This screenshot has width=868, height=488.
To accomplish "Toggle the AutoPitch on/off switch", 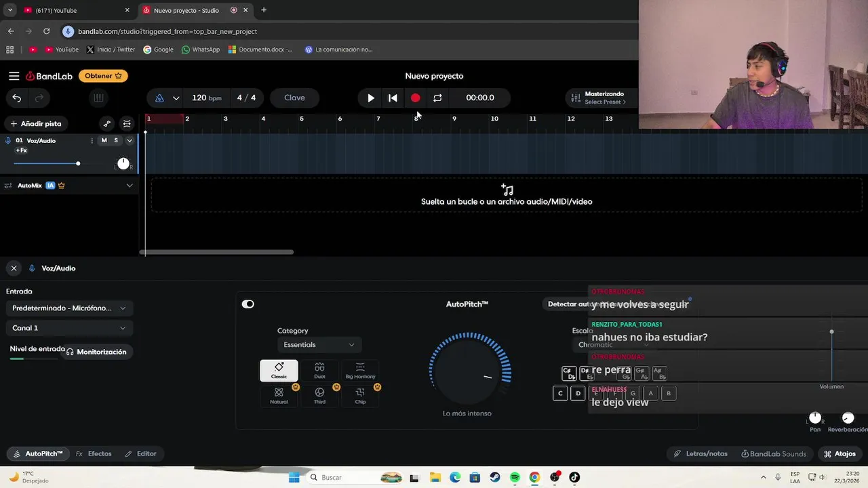I will pyautogui.click(x=248, y=304).
